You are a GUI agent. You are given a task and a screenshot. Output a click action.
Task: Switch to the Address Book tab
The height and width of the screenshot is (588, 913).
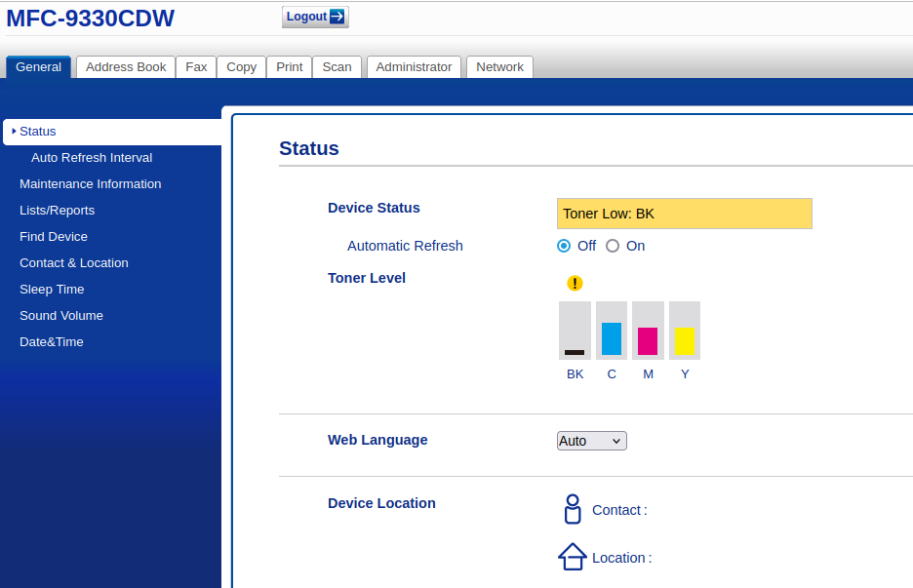pyautogui.click(x=126, y=67)
